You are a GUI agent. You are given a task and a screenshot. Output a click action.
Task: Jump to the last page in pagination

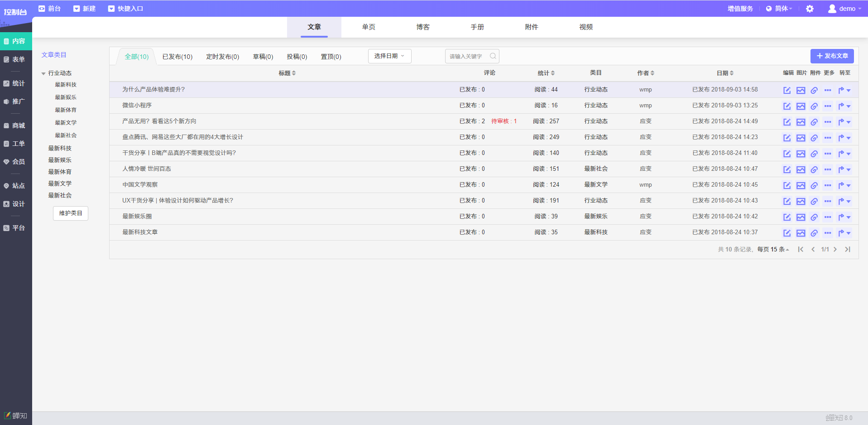pyautogui.click(x=847, y=249)
